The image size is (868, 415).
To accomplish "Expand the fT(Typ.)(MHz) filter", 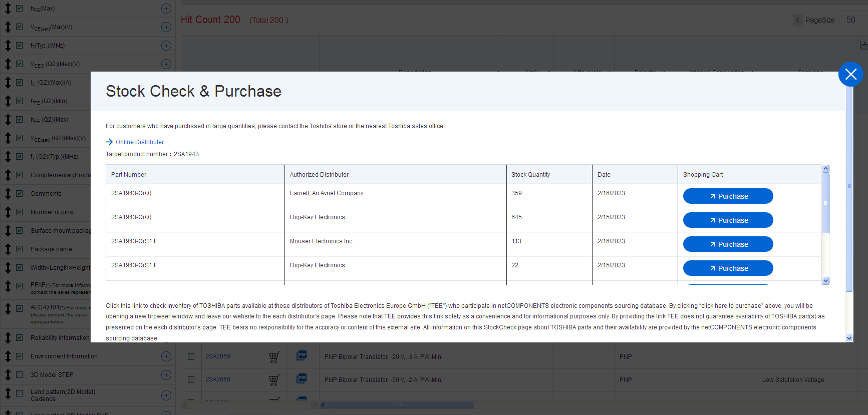I will coord(166,46).
